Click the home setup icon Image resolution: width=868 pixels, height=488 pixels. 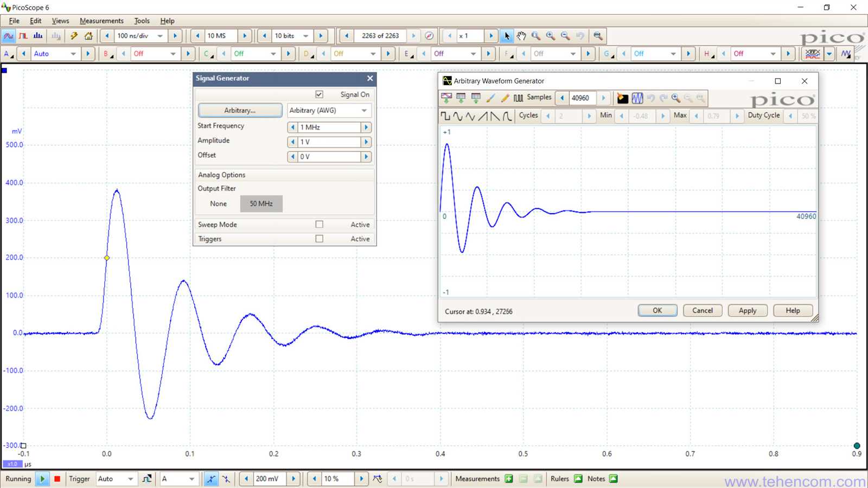pos(88,36)
